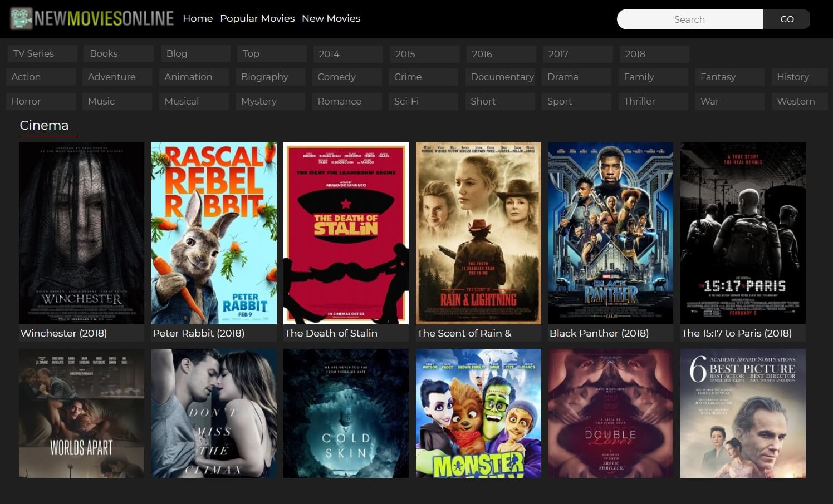Select the Thriller genre
This screenshot has width=833, height=504.
tap(653, 101)
